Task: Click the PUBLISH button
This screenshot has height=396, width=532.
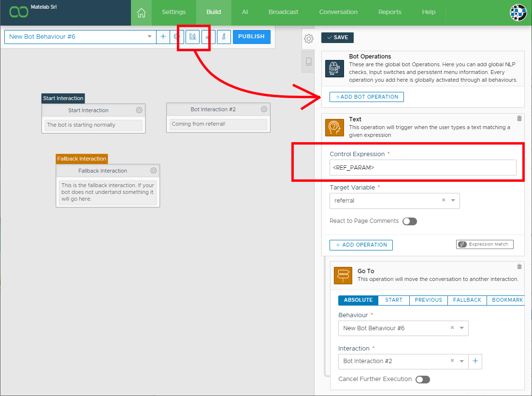Action: (x=251, y=37)
